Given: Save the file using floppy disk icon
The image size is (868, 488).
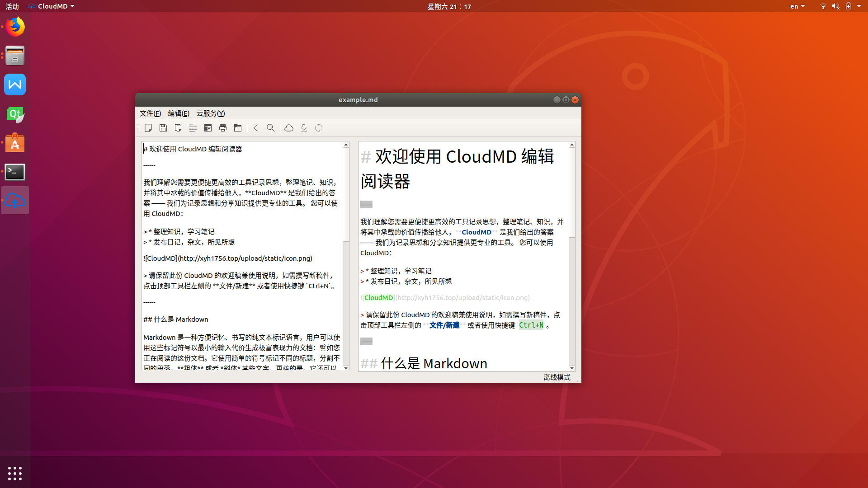Looking at the screenshot, I should coord(163,128).
